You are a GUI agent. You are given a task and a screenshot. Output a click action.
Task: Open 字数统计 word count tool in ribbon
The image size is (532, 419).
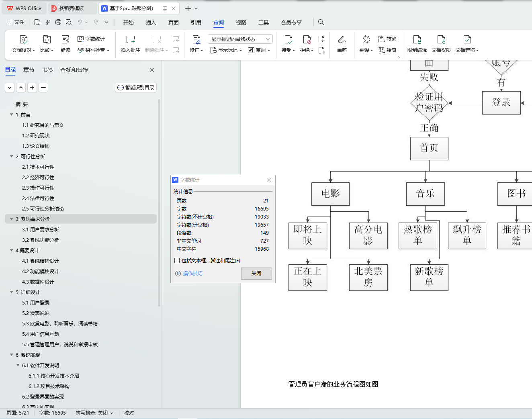(91, 39)
